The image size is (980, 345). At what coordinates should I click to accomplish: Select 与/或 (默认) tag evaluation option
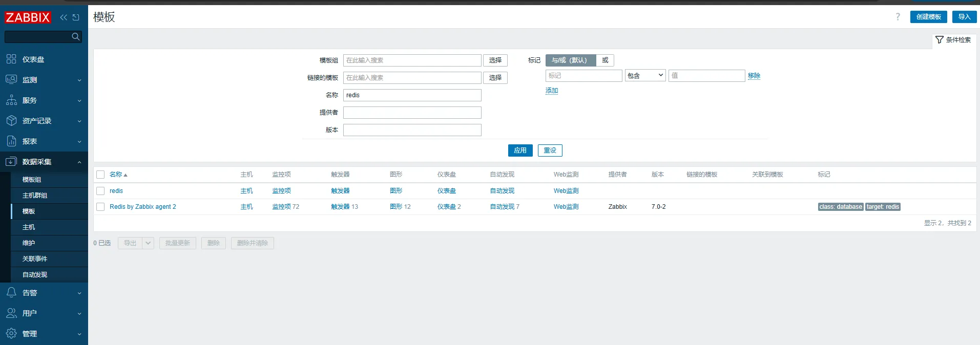tap(571, 60)
